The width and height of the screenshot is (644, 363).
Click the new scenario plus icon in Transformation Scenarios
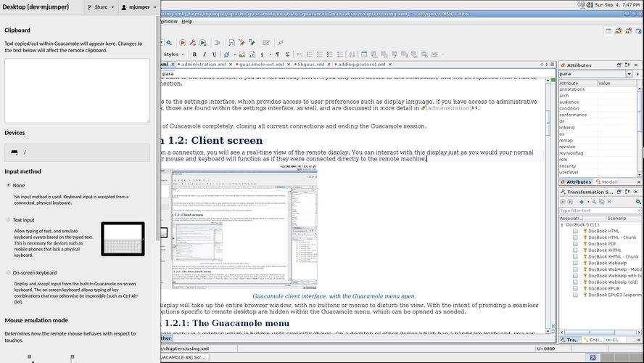(x=582, y=202)
